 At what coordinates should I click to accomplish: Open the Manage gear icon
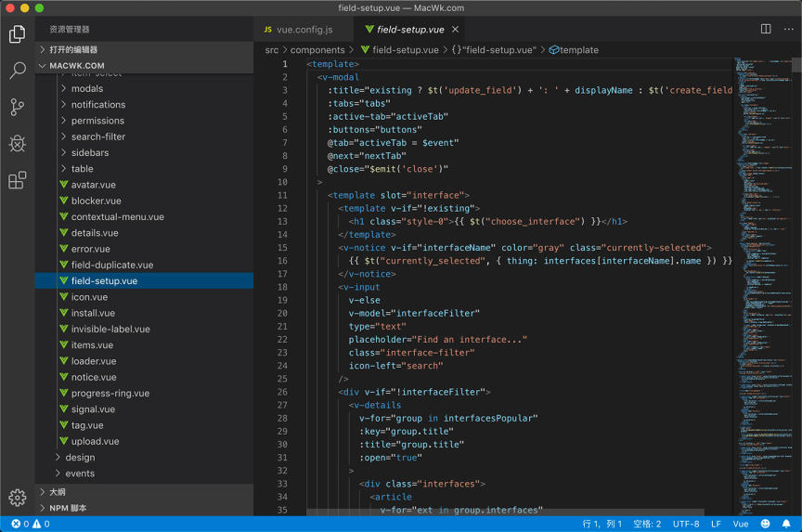point(17,498)
